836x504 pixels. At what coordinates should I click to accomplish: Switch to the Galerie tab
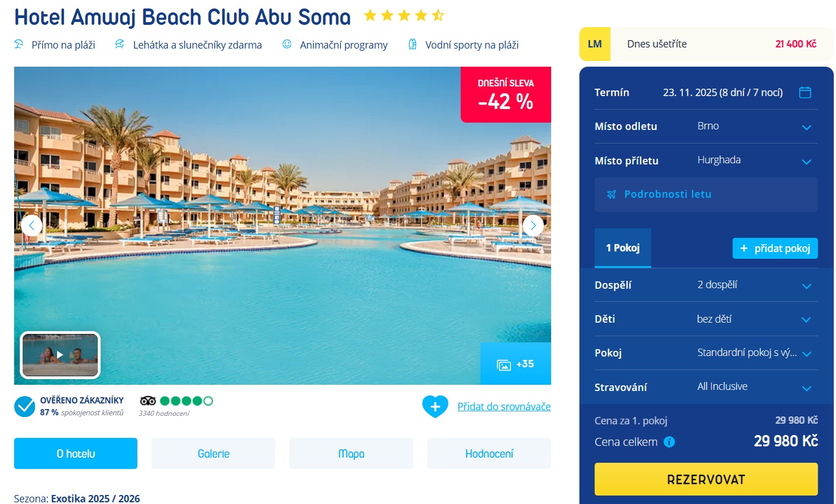(x=214, y=453)
